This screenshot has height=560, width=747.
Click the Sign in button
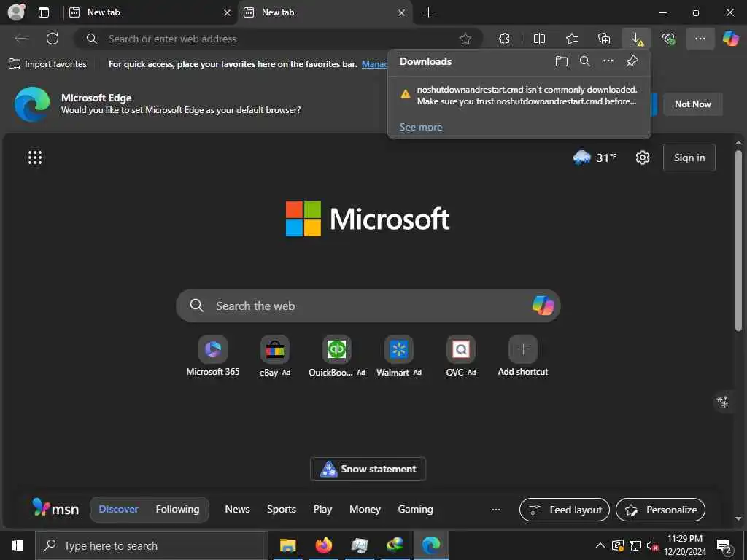pyautogui.click(x=689, y=157)
